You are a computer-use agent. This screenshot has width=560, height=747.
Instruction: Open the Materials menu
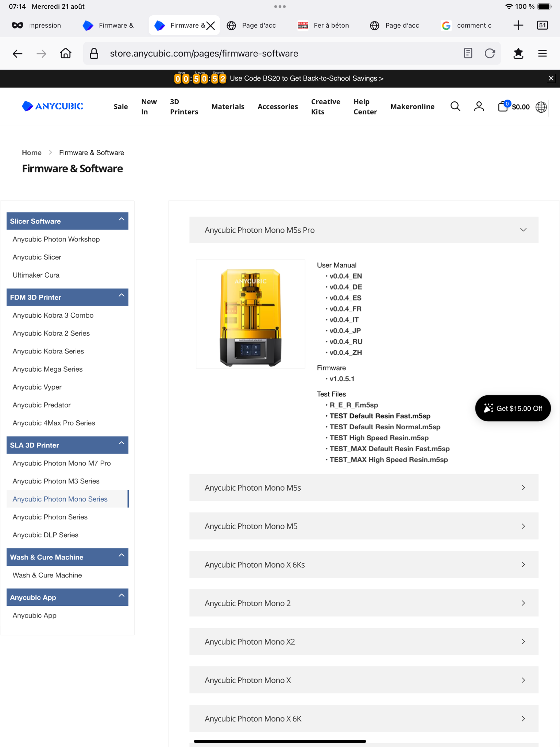(228, 107)
